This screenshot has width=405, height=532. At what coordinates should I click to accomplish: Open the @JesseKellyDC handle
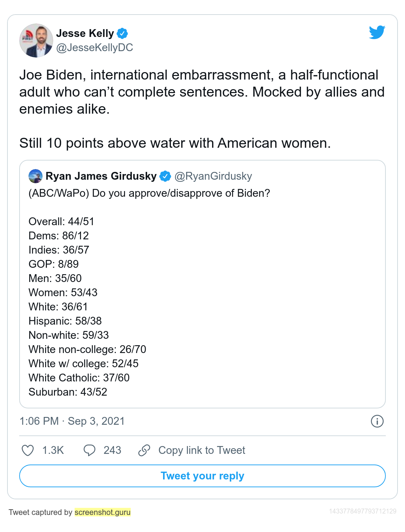tap(94, 48)
